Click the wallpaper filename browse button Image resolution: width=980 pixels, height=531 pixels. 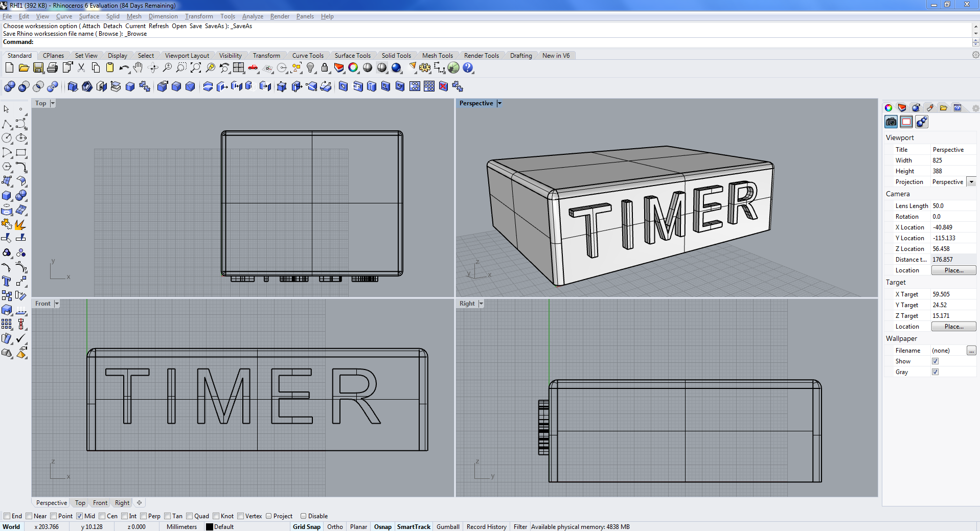971,351
